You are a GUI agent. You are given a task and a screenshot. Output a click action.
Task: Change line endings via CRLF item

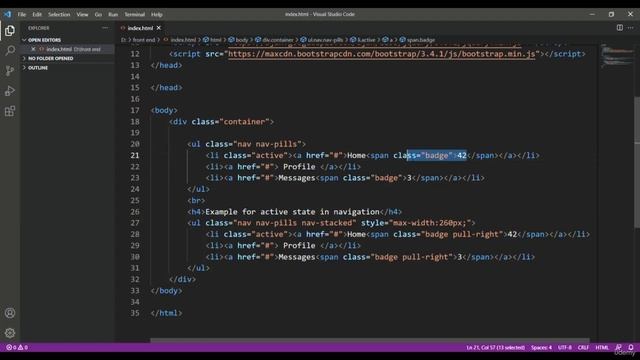(583, 347)
